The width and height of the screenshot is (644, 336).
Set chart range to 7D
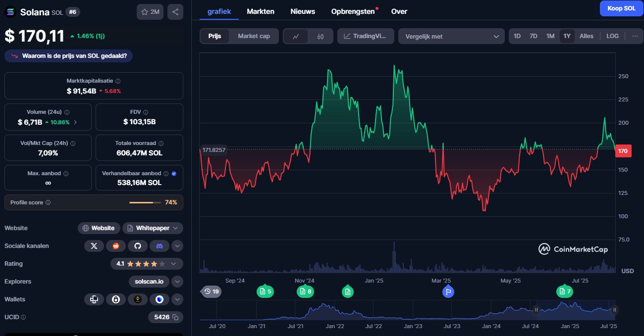click(534, 36)
